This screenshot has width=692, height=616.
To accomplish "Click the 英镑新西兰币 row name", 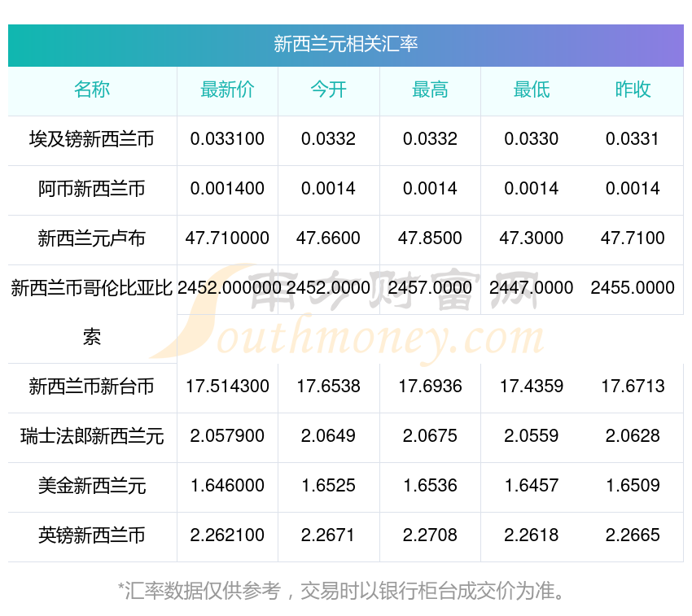I will click(x=92, y=535).
